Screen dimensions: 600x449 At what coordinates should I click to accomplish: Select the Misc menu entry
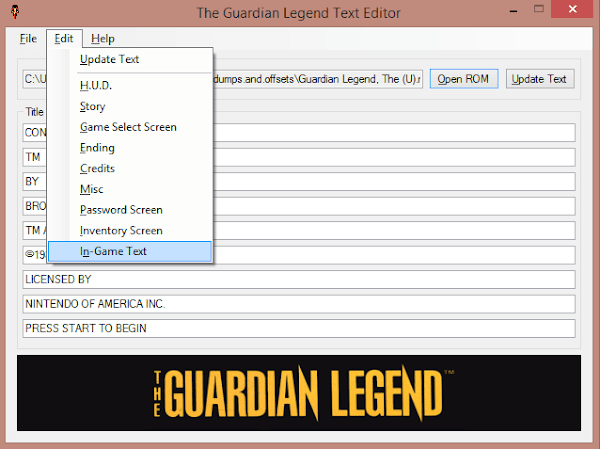coord(130,189)
